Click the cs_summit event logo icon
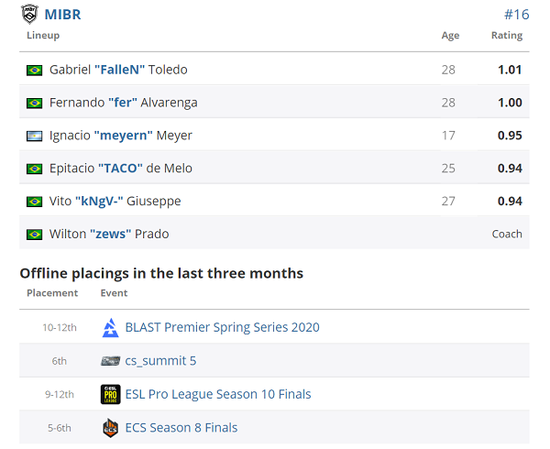The image size is (550, 449). [110, 361]
